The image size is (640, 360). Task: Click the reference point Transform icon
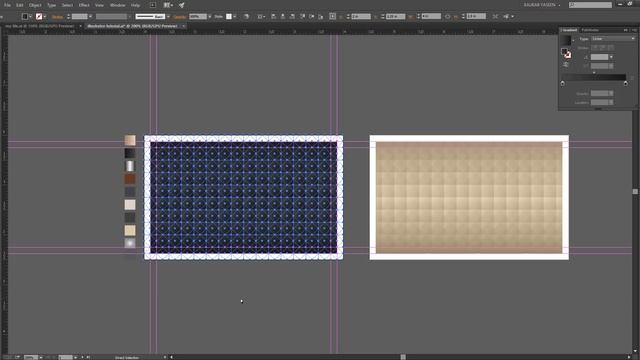coord(332,16)
